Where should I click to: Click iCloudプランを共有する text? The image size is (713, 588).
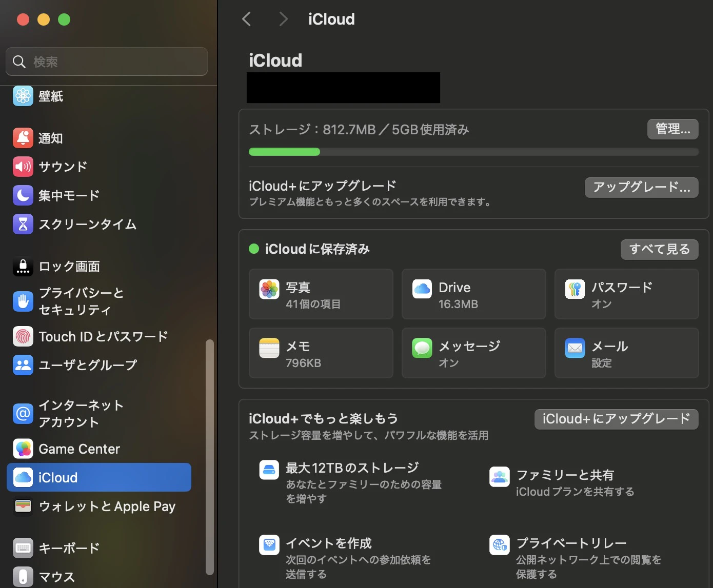pos(575,492)
